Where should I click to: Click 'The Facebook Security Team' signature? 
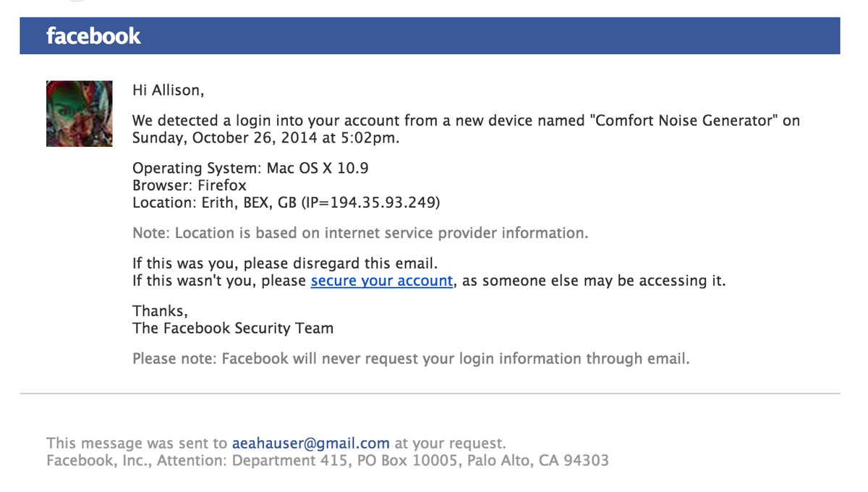[233, 328]
